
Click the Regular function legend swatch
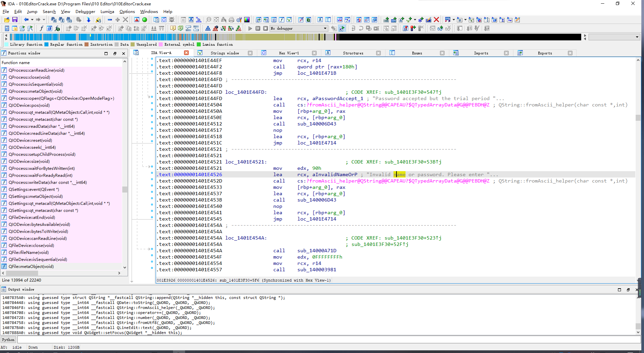46,44
